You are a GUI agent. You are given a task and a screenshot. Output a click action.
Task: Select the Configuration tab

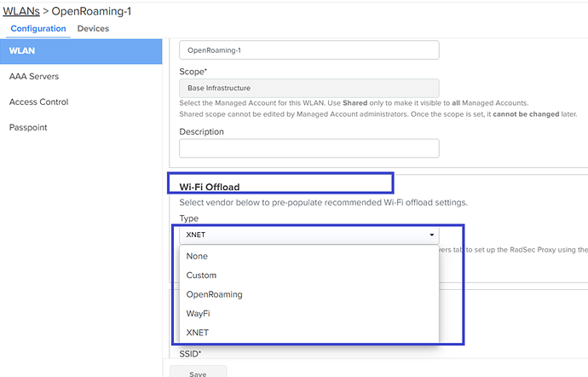click(38, 28)
